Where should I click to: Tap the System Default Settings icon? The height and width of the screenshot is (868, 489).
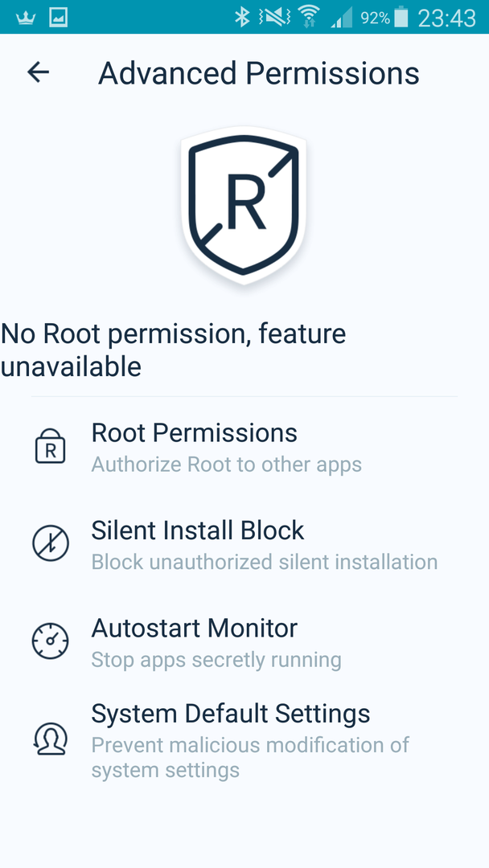point(51,739)
